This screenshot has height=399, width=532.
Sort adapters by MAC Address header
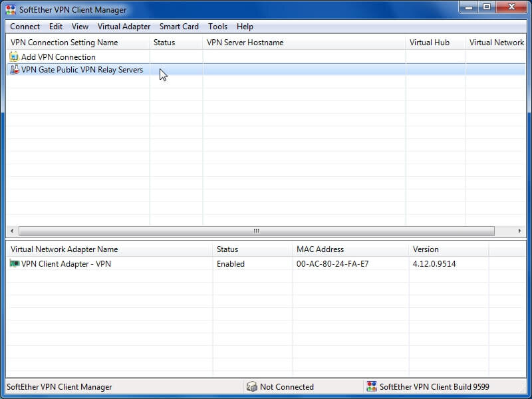coord(350,249)
